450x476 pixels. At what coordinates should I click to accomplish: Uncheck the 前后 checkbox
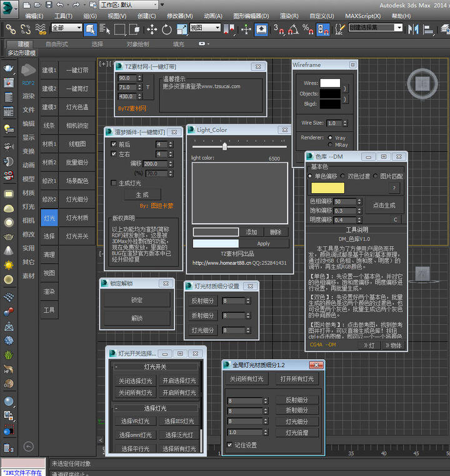point(113,144)
